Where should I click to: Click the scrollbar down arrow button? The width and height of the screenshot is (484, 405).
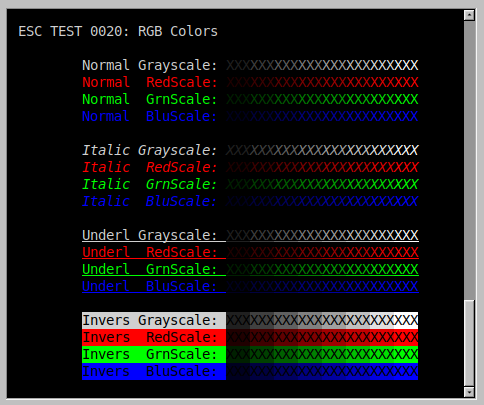[469, 392]
